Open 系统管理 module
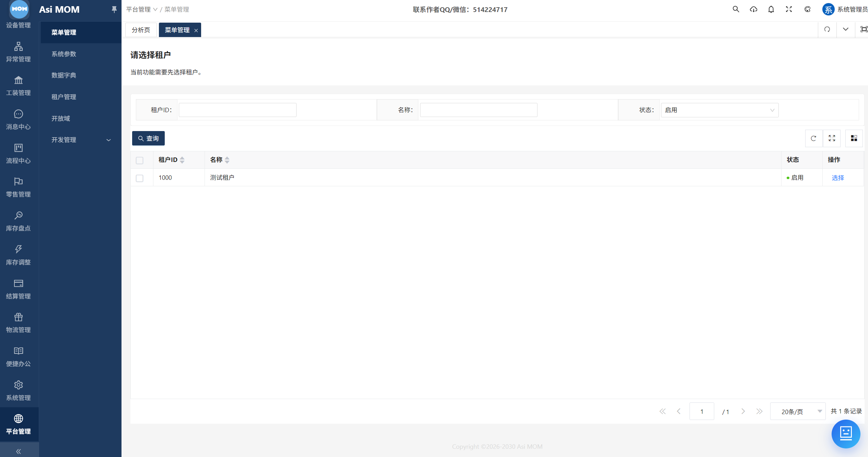The height and width of the screenshot is (457, 868). (x=19, y=391)
